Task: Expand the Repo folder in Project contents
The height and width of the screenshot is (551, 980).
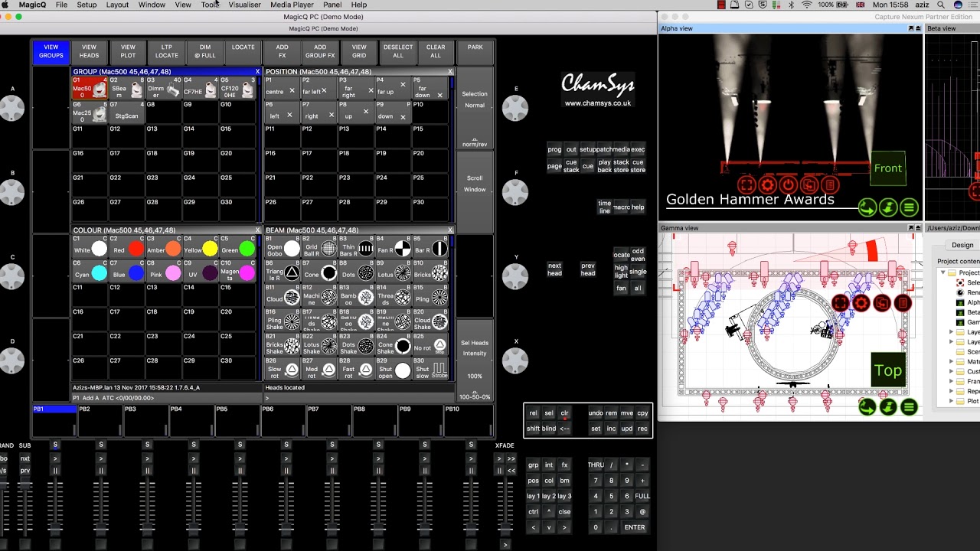Action: click(x=952, y=391)
